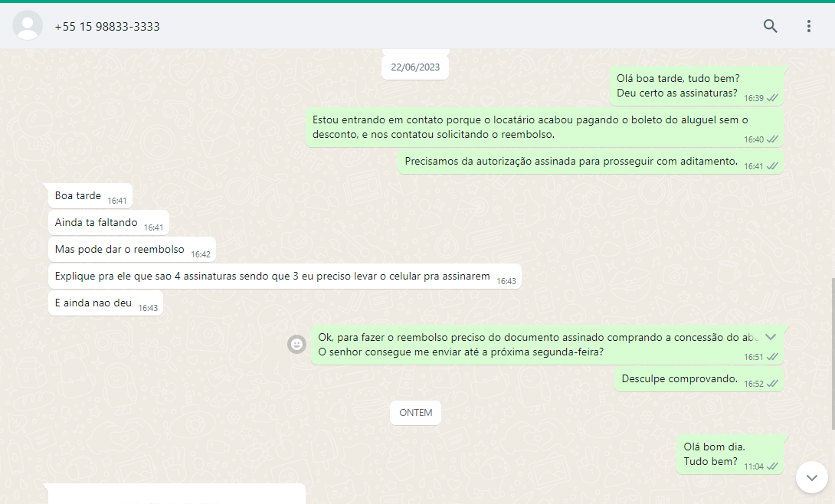Click read receipt ticks on 11:04 message
Viewport: 835px width, 504px height.
point(772,466)
